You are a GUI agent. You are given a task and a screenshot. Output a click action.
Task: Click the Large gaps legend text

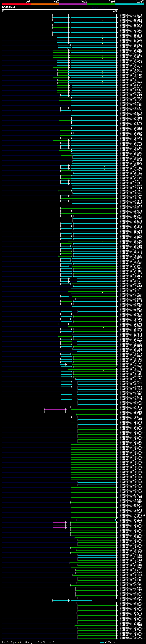tap(28, 642)
